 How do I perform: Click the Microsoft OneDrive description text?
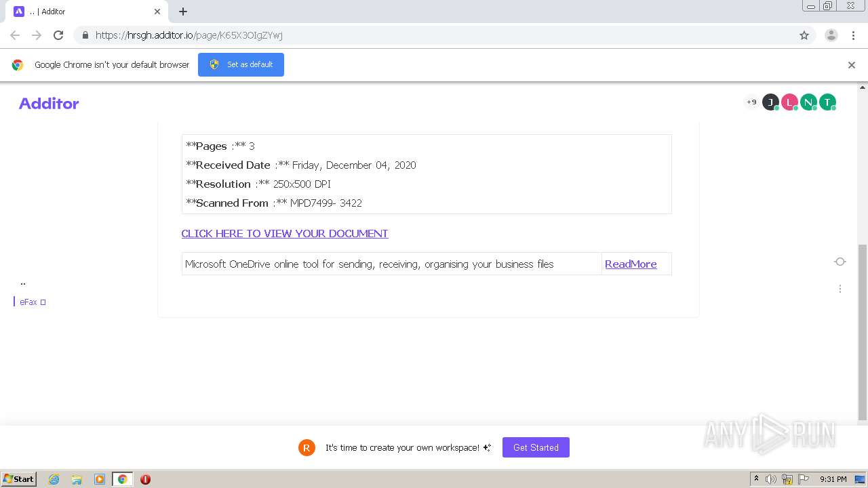370,264
